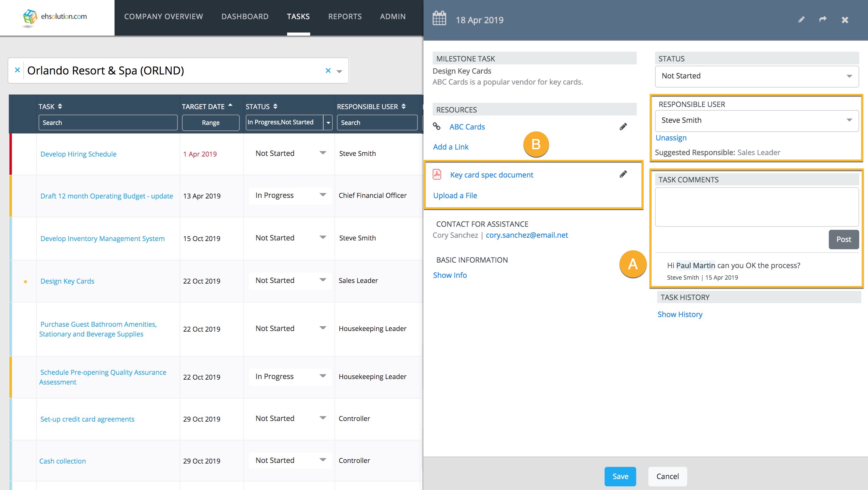Edit the ABC Cards link resource
The image size is (868, 490).
tap(623, 126)
